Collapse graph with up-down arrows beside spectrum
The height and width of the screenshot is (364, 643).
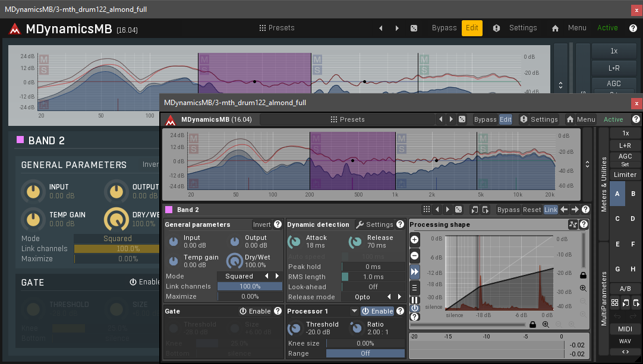[x=587, y=164]
